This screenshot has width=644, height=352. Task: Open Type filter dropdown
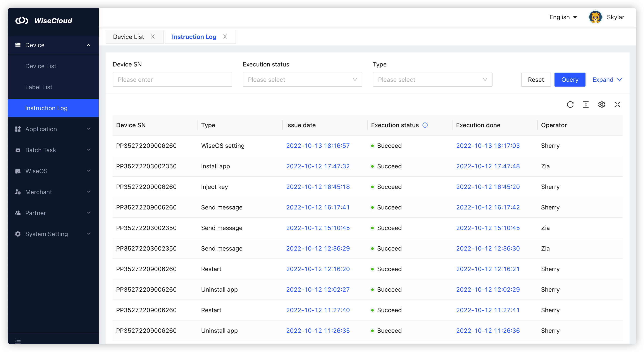point(432,80)
